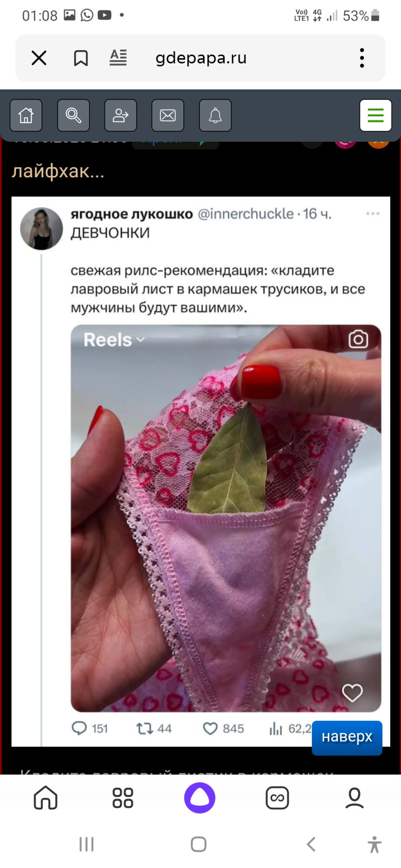The image size is (401, 868).
Task: Launch Alice assistant purple button
Action: [199, 798]
